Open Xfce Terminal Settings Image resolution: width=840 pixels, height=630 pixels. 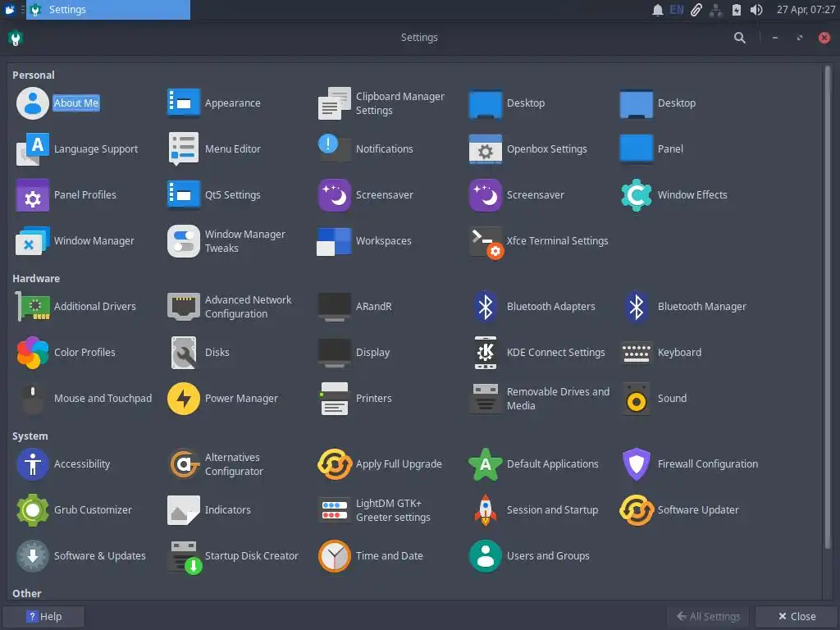coord(539,241)
